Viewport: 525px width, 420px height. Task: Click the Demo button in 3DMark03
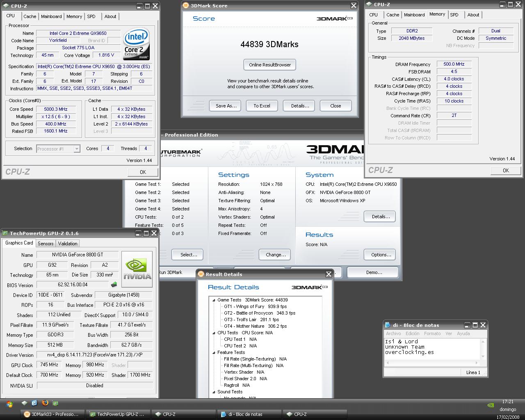tap(373, 272)
